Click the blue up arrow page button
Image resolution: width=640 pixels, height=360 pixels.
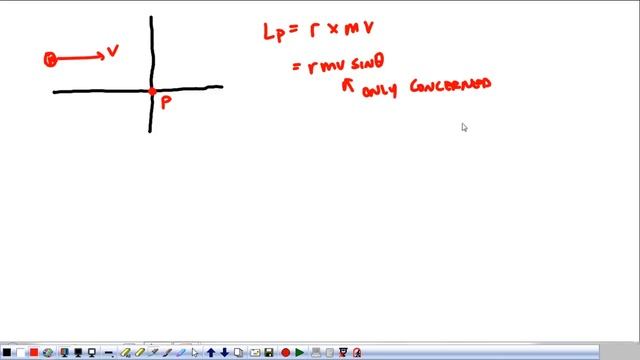211,352
